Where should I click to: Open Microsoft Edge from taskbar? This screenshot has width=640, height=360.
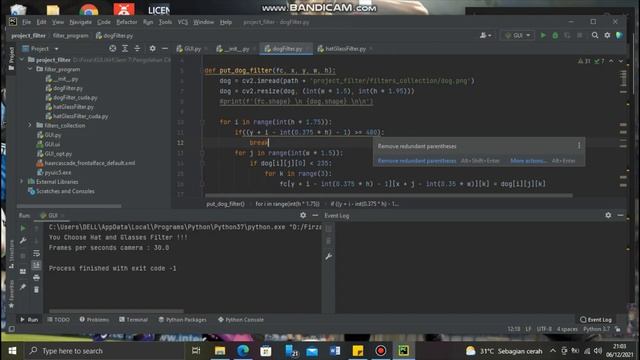tap(243, 351)
